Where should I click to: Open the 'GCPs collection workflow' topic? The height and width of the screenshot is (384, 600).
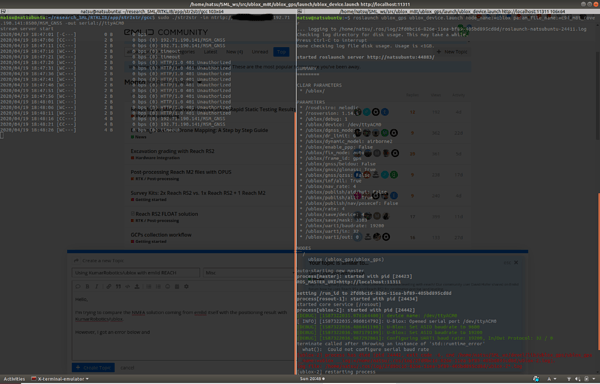[161, 235]
